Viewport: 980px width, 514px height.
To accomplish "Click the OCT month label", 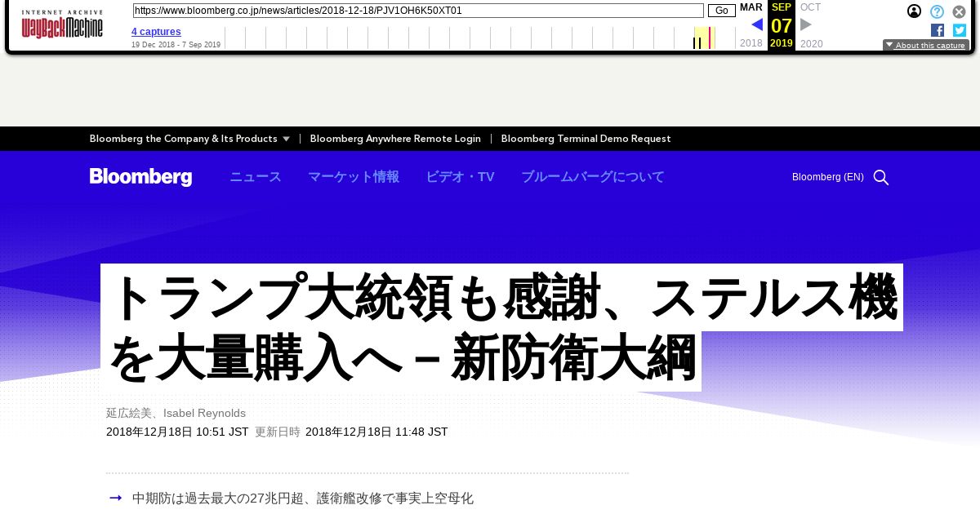I will (811, 7).
